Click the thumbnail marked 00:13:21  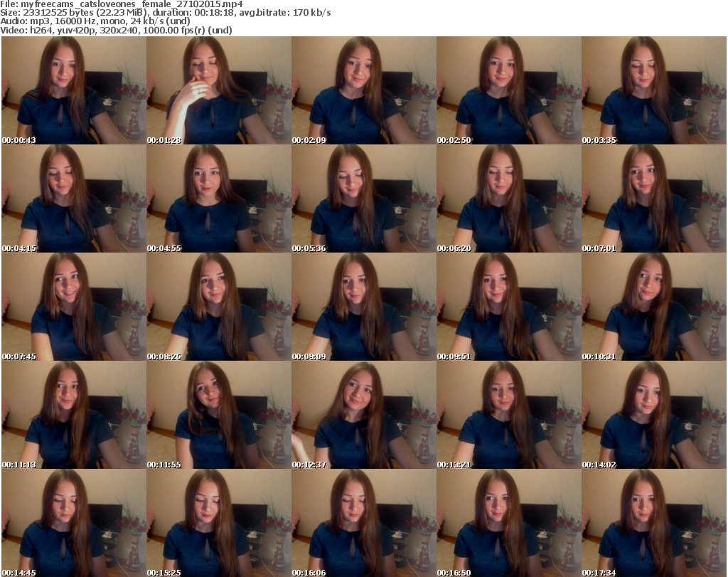[509, 415]
